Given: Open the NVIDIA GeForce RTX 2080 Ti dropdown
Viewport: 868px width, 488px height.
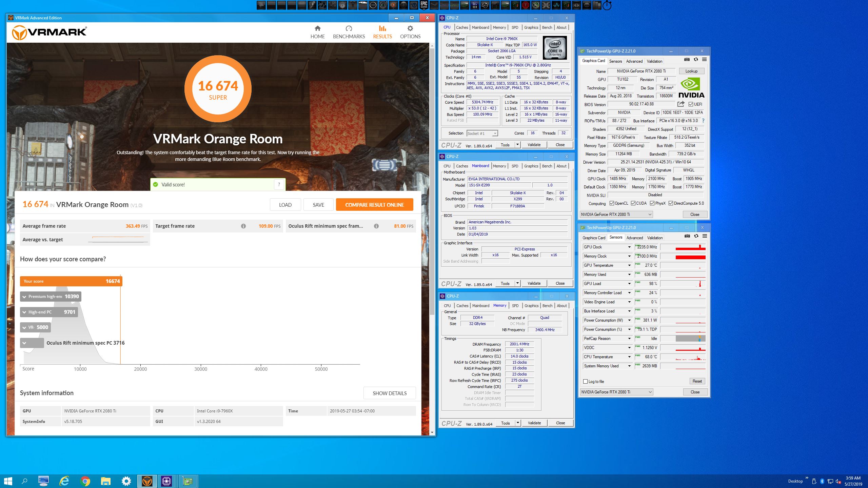Looking at the screenshot, I should click(616, 215).
